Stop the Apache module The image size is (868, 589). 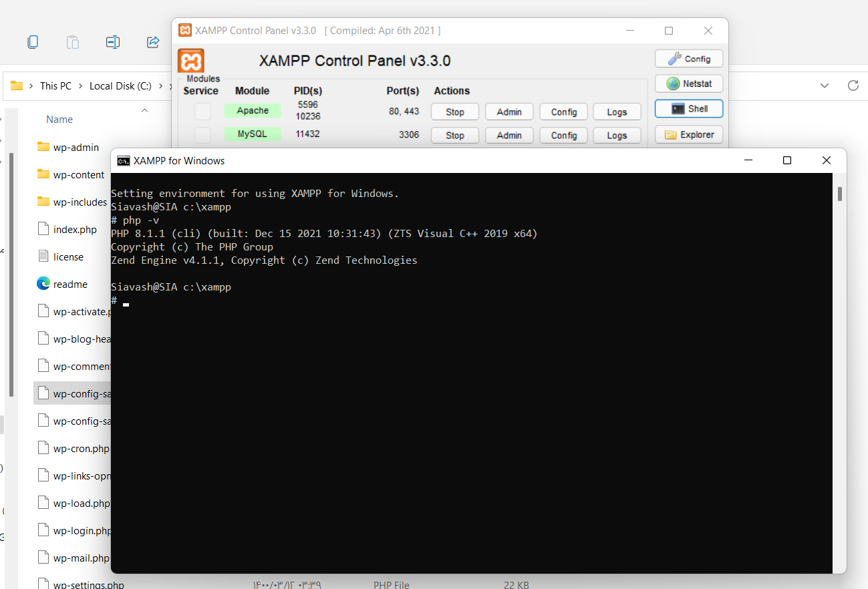455,112
